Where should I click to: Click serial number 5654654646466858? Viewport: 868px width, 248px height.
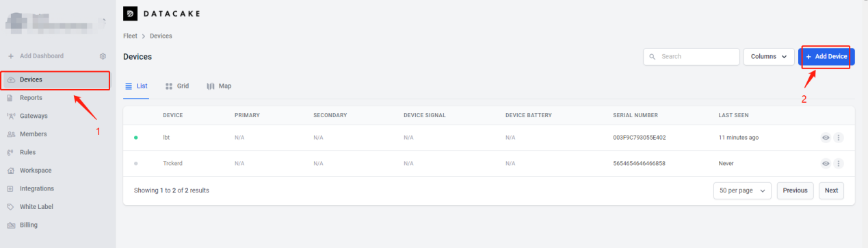[x=640, y=164]
